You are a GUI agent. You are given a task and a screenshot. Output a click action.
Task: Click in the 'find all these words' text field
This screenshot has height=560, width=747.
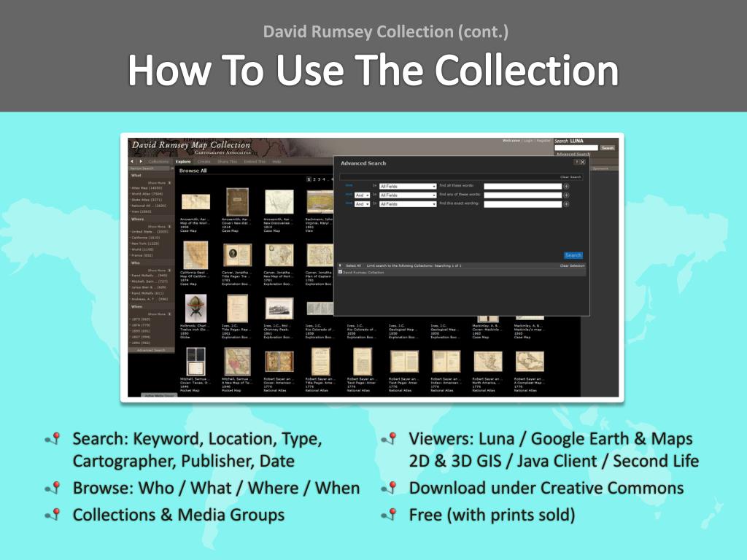pos(522,186)
